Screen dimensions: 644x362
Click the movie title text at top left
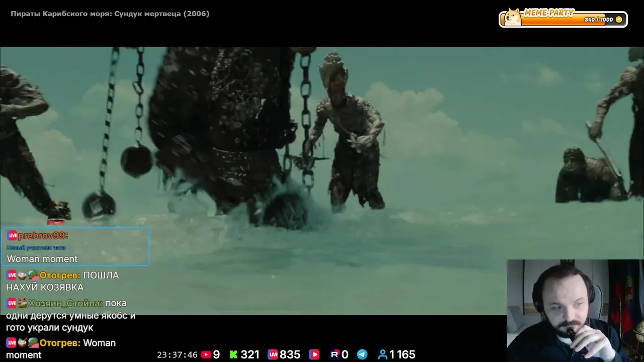click(x=110, y=14)
